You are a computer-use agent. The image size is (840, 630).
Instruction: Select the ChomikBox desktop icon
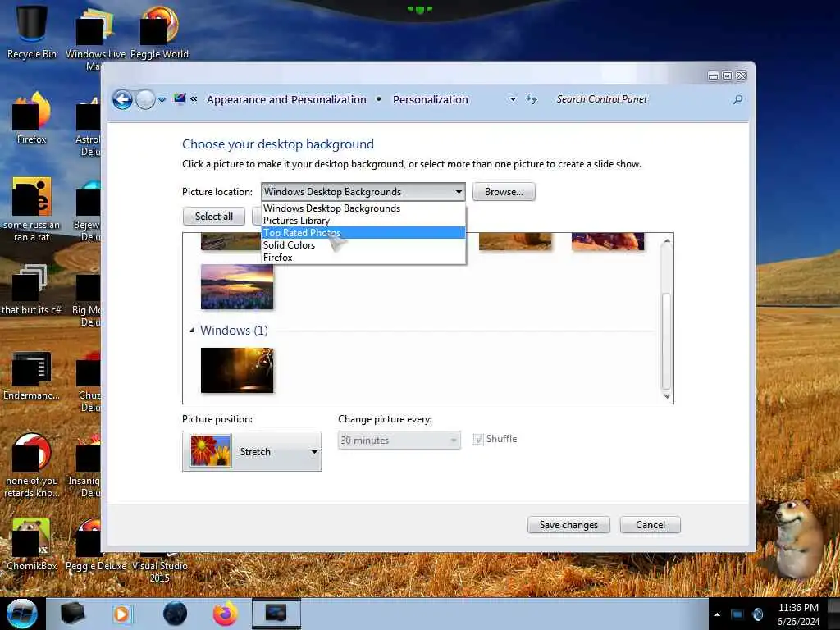click(x=32, y=544)
